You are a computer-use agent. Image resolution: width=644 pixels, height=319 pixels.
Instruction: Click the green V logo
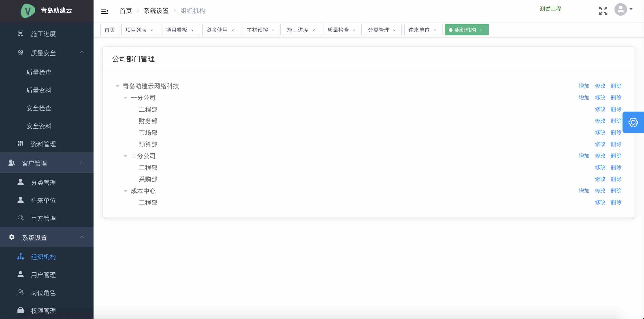coord(28,11)
